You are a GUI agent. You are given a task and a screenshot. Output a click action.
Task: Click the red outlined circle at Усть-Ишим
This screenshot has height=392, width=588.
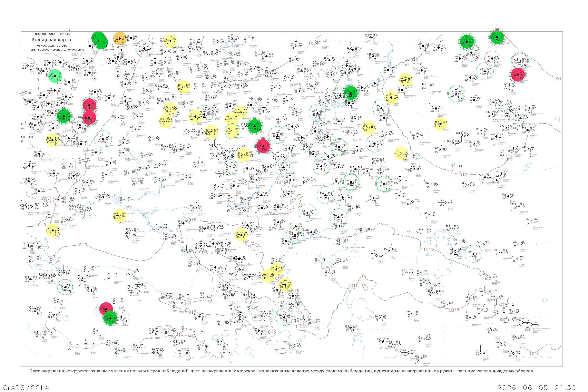click(520, 61)
